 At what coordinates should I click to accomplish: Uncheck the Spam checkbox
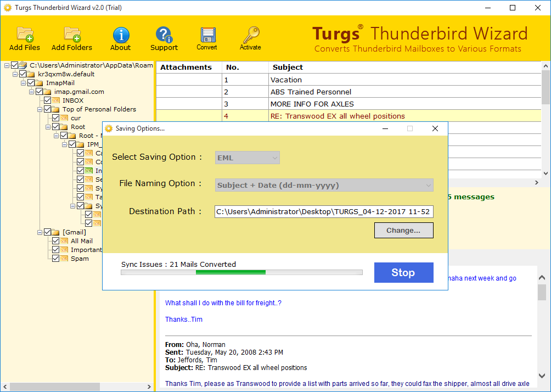(x=55, y=259)
